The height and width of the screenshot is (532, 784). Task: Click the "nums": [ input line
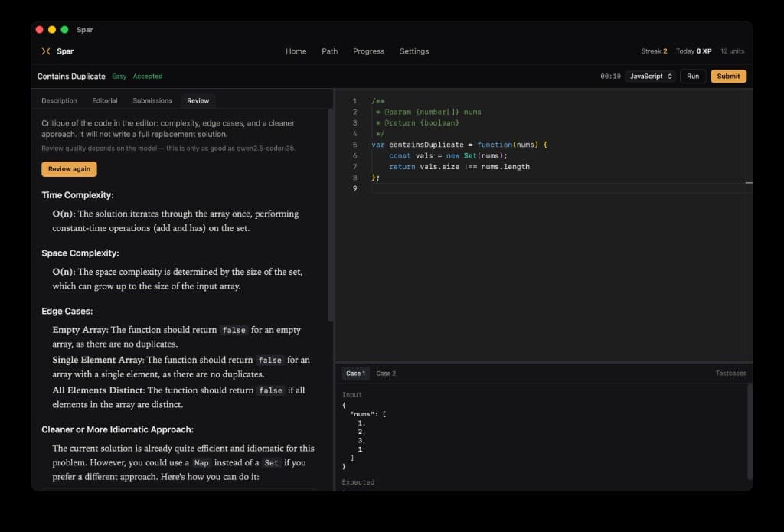368,414
